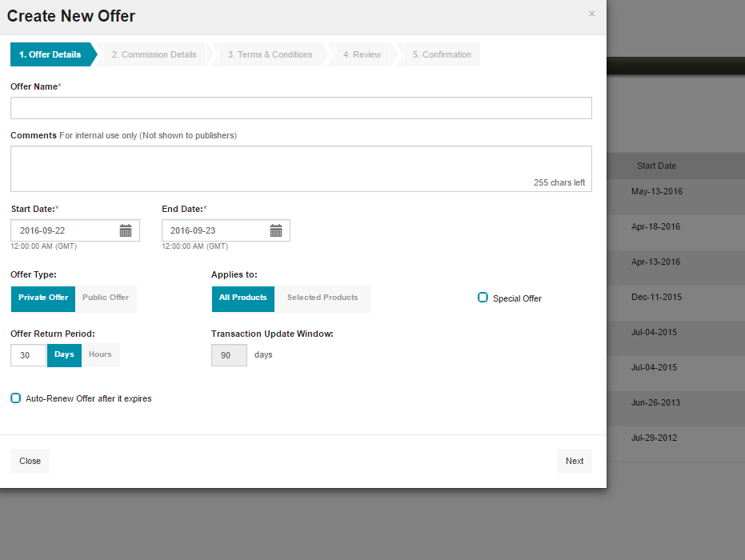Click the Next button
Image resolution: width=745 pixels, height=560 pixels.
[x=574, y=461]
